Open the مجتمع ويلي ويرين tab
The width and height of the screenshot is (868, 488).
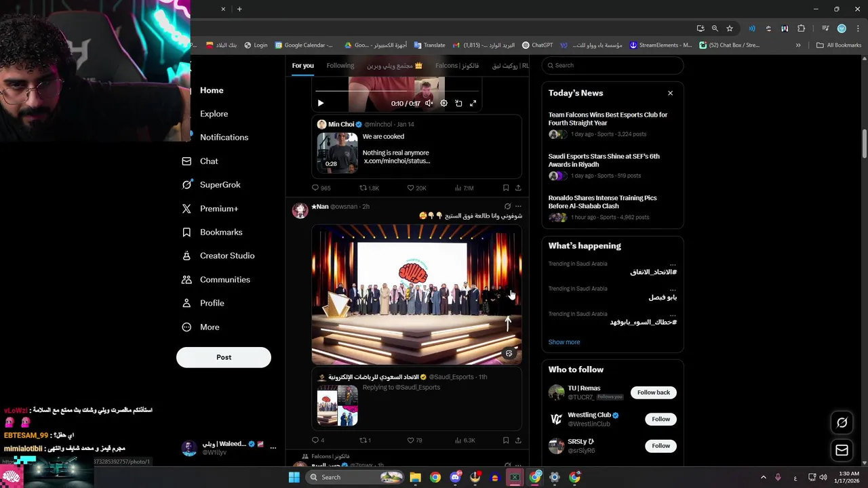tap(395, 66)
